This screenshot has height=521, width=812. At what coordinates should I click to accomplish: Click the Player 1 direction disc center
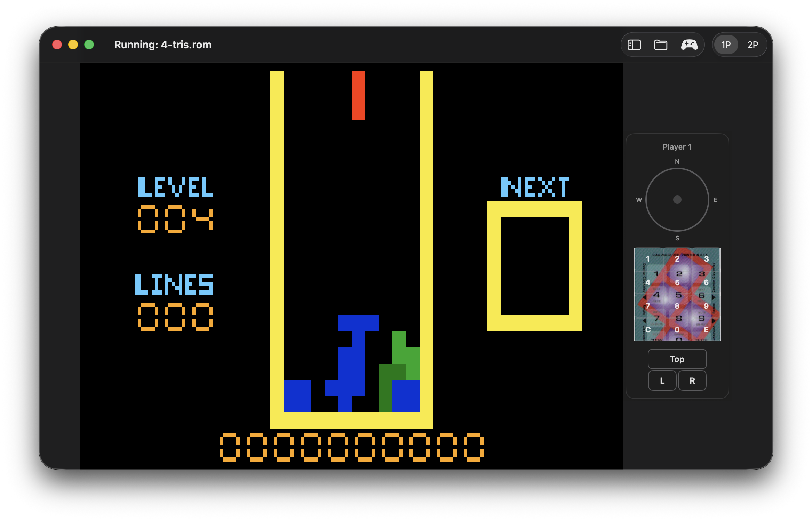(x=677, y=200)
